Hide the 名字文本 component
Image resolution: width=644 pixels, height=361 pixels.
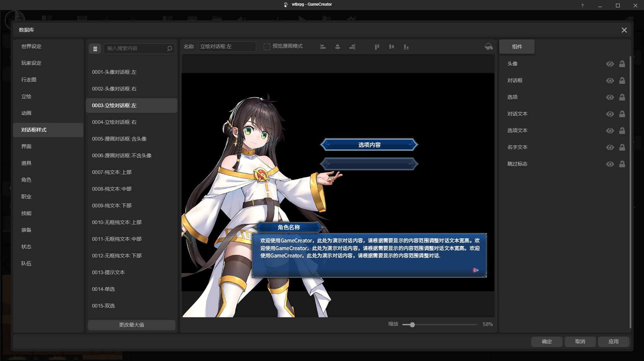coord(610,148)
